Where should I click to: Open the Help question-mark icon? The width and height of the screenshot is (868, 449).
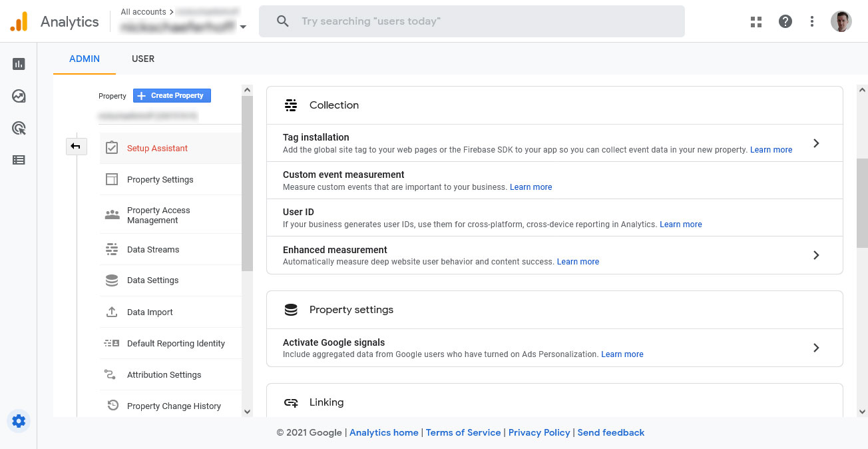point(785,21)
